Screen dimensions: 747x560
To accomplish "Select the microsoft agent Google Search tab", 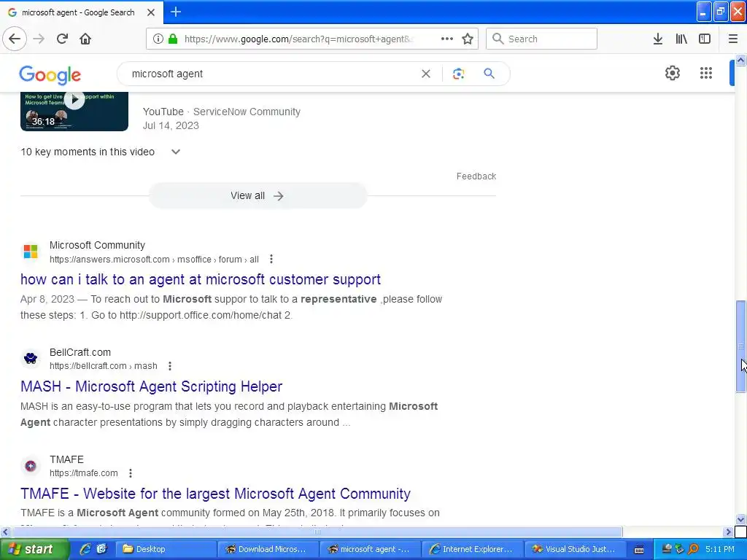I will [x=78, y=12].
